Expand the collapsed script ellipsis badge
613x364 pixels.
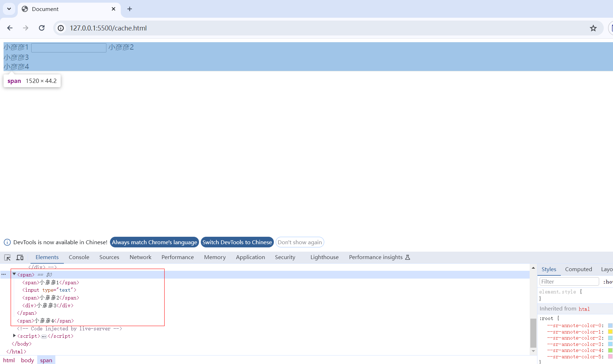tap(44, 336)
